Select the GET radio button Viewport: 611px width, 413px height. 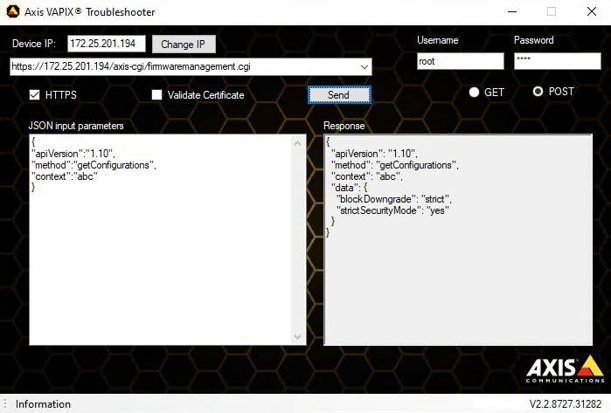tap(474, 92)
